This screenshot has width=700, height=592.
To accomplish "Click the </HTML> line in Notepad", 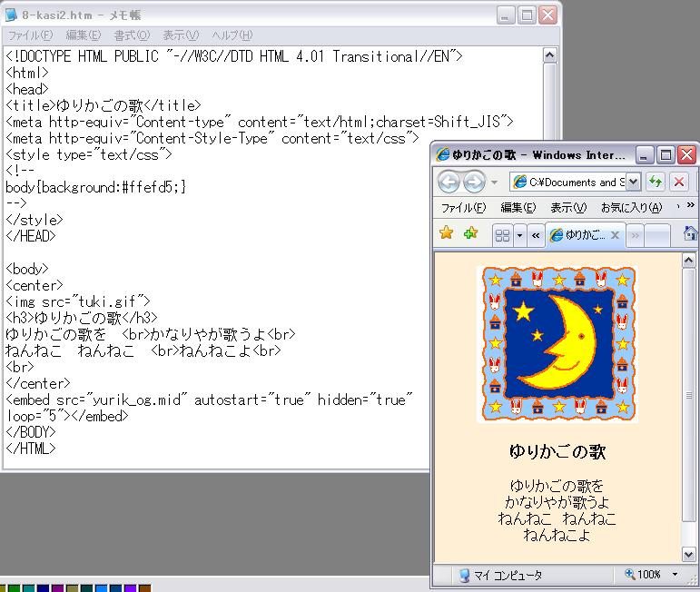I will coord(31,449).
